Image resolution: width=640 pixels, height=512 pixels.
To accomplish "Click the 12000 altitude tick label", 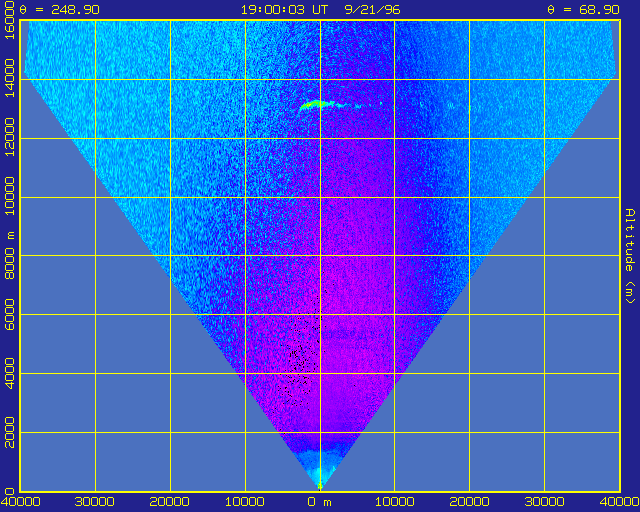I will [x=9, y=137].
